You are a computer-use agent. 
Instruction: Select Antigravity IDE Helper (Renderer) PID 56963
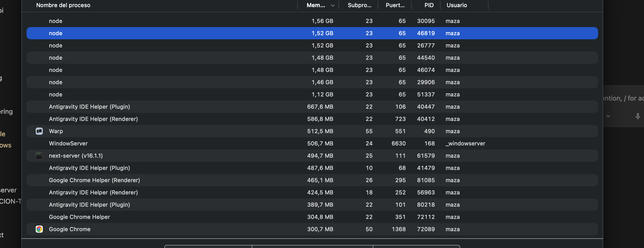(312, 192)
